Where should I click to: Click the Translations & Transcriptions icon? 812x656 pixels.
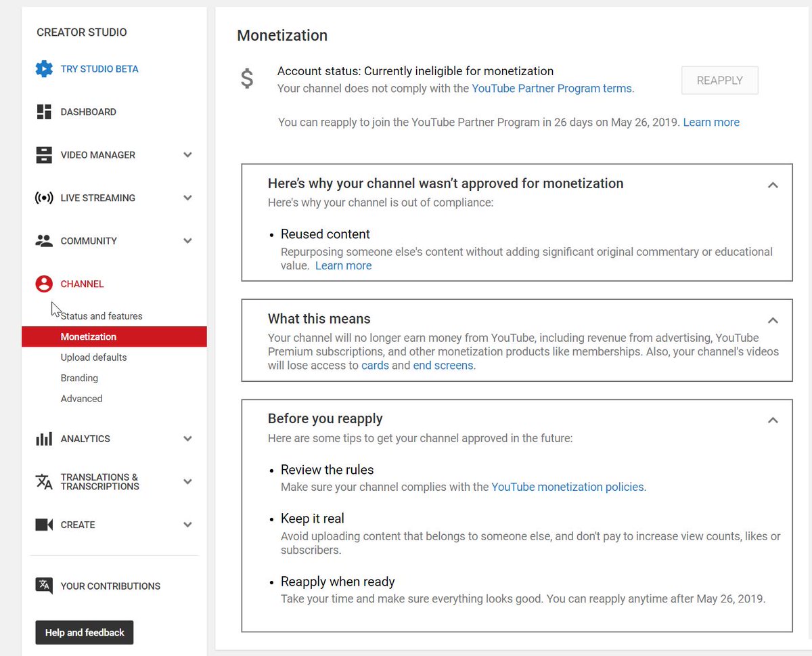pos(44,481)
